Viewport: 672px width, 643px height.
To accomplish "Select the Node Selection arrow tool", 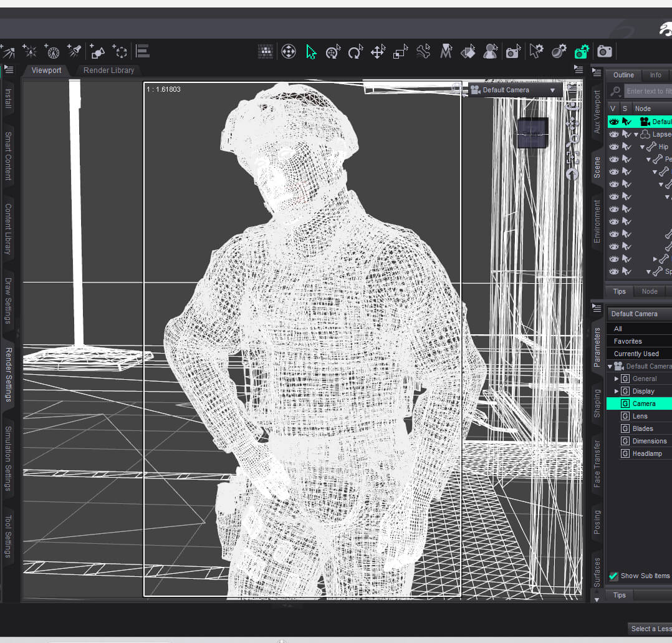I will [x=310, y=52].
